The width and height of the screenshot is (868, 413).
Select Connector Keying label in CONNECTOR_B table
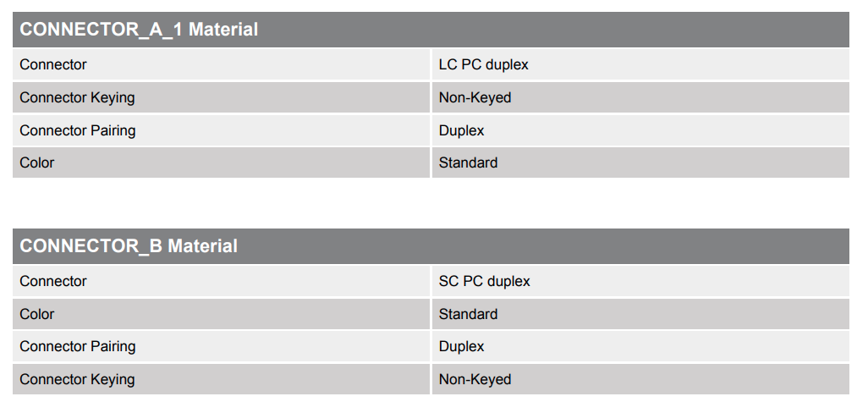coord(77,379)
